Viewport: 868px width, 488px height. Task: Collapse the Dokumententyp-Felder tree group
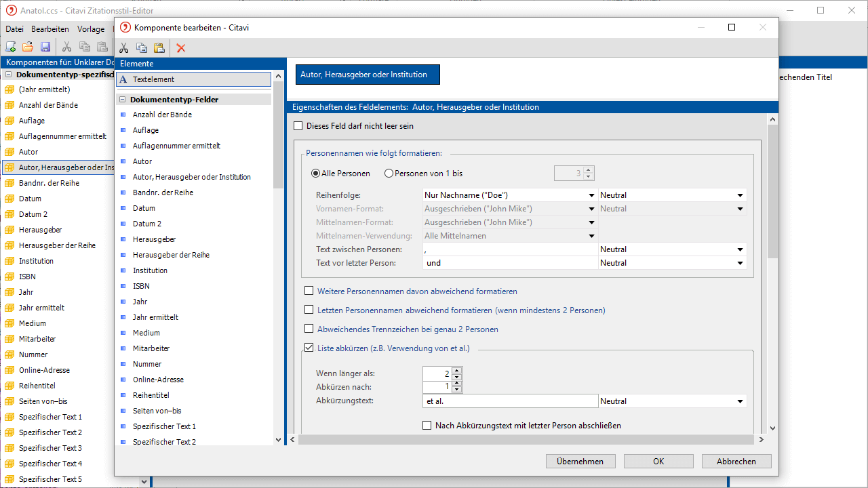coord(123,100)
